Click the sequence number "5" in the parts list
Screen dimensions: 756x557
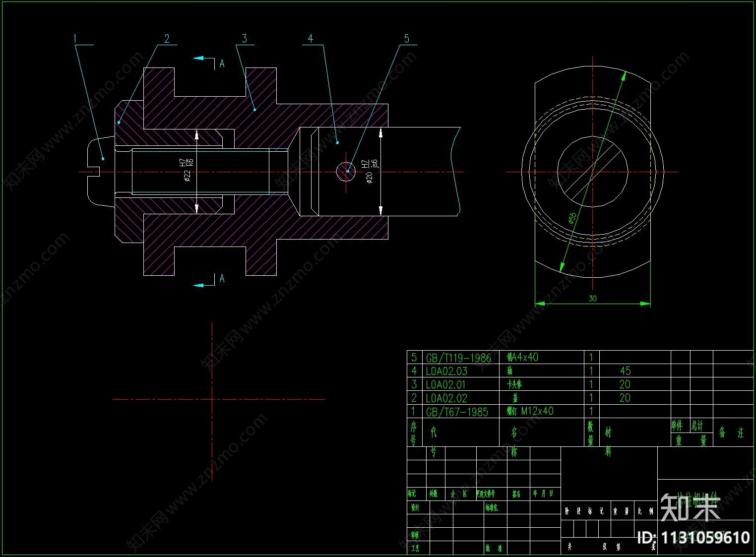[x=414, y=357]
